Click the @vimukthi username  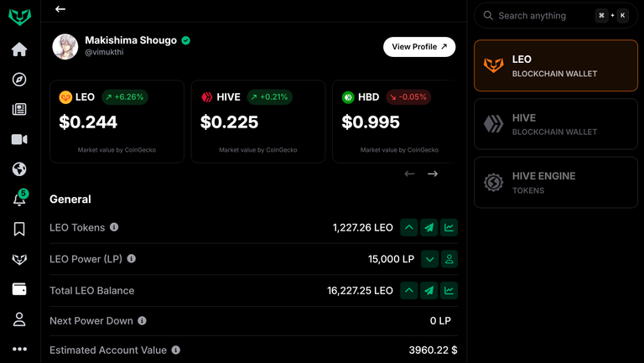(104, 52)
